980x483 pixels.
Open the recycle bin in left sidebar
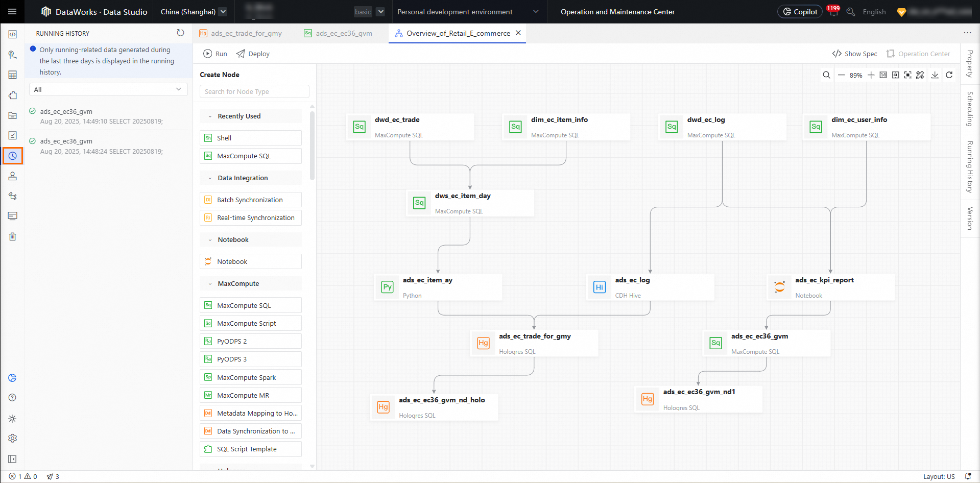(13, 236)
